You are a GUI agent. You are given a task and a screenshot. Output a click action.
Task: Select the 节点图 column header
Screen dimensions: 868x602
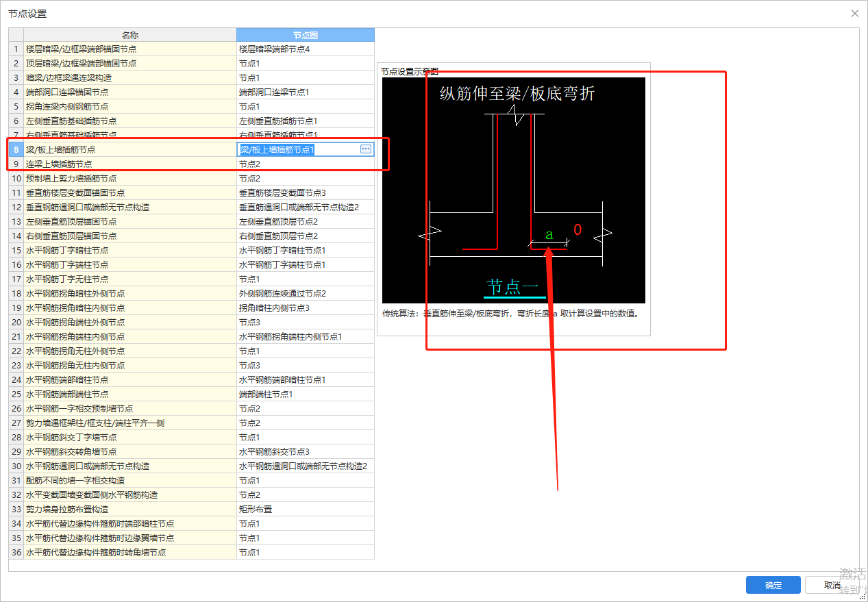[306, 35]
